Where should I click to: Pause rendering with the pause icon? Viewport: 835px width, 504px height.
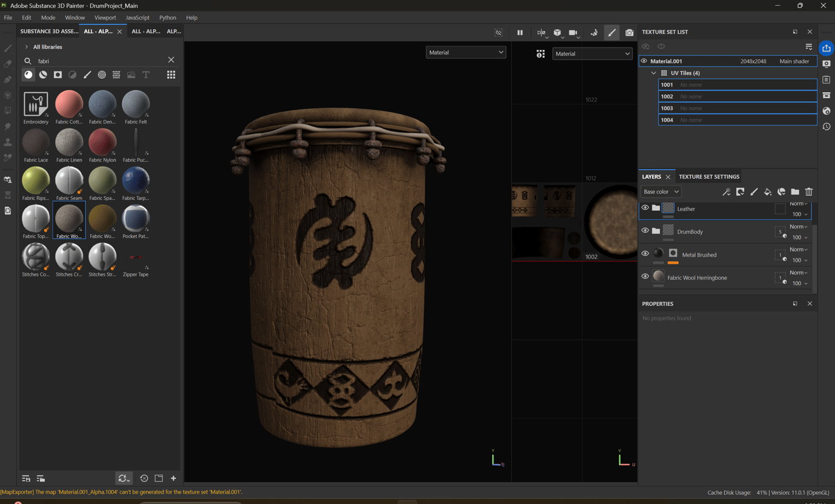point(520,33)
